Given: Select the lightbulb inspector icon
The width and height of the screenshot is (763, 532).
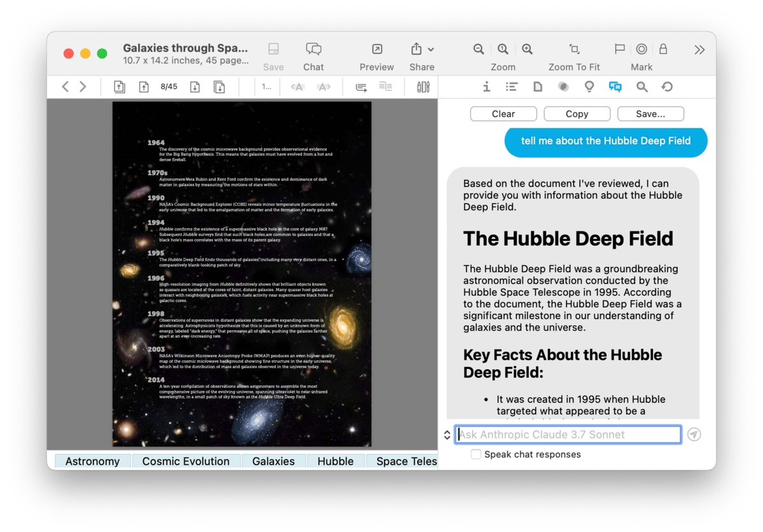Looking at the screenshot, I should [x=589, y=87].
